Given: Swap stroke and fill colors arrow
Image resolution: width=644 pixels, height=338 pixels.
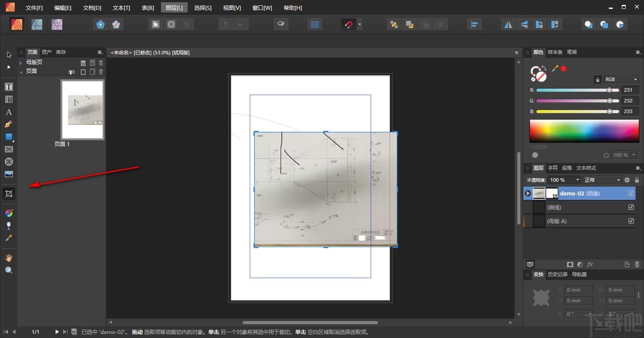Looking at the screenshot, I should pyautogui.click(x=544, y=68).
